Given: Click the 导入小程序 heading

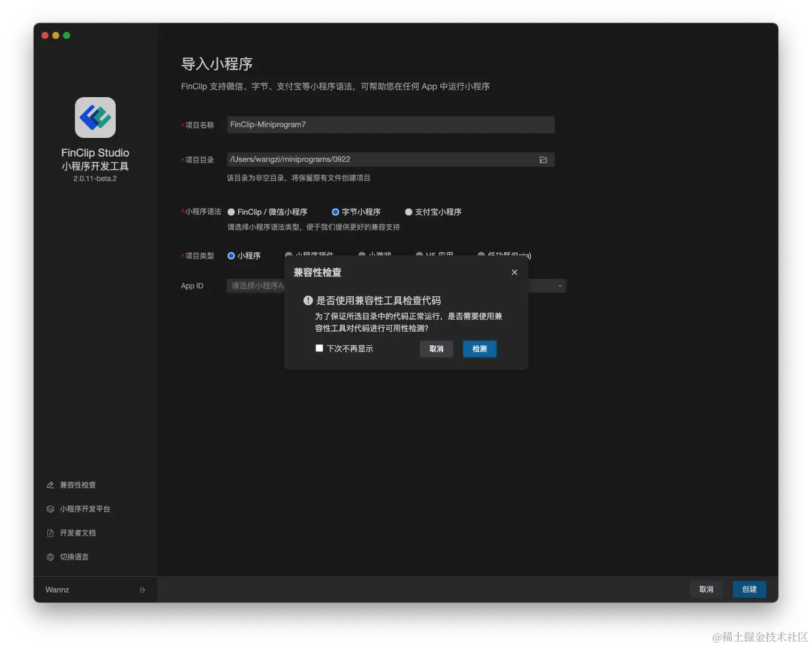Looking at the screenshot, I should point(217,64).
